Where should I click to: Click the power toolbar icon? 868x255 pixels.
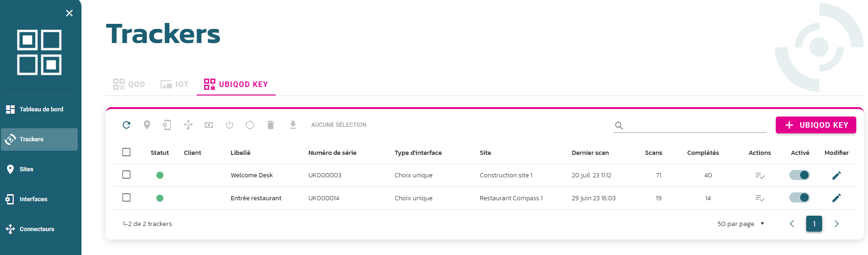click(x=229, y=125)
